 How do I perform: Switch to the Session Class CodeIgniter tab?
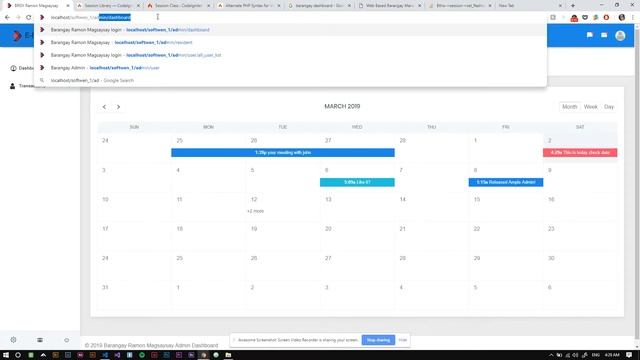[179, 6]
